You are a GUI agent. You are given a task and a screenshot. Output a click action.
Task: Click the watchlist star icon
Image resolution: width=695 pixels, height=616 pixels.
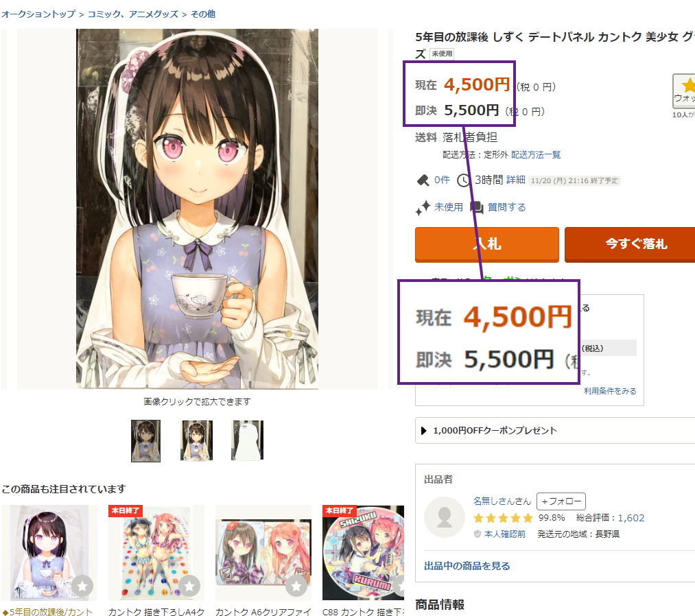click(688, 85)
